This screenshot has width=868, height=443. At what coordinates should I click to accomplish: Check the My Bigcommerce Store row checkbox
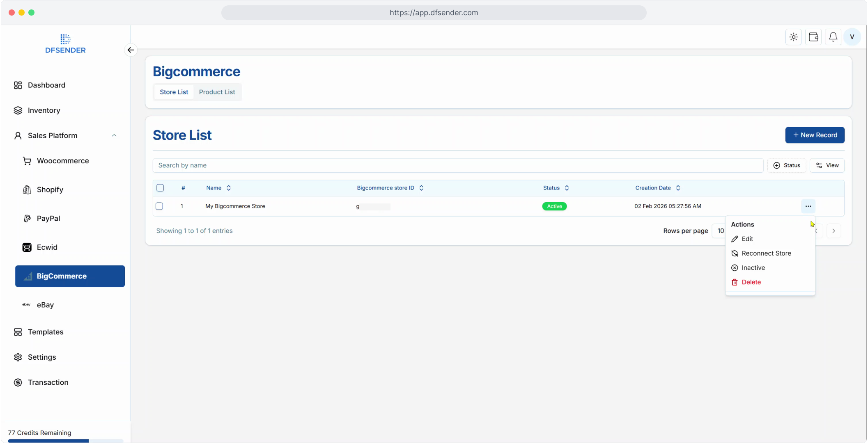[x=159, y=206]
